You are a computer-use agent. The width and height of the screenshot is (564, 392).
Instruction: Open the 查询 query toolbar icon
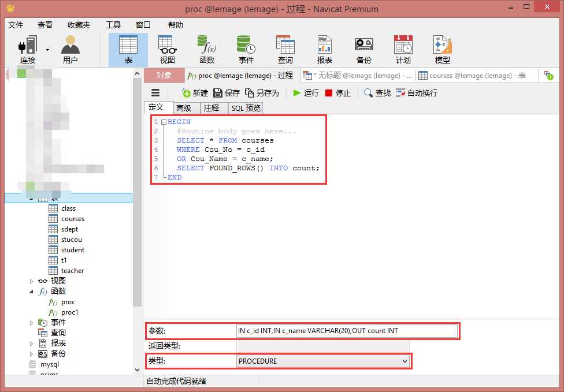pos(285,50)
